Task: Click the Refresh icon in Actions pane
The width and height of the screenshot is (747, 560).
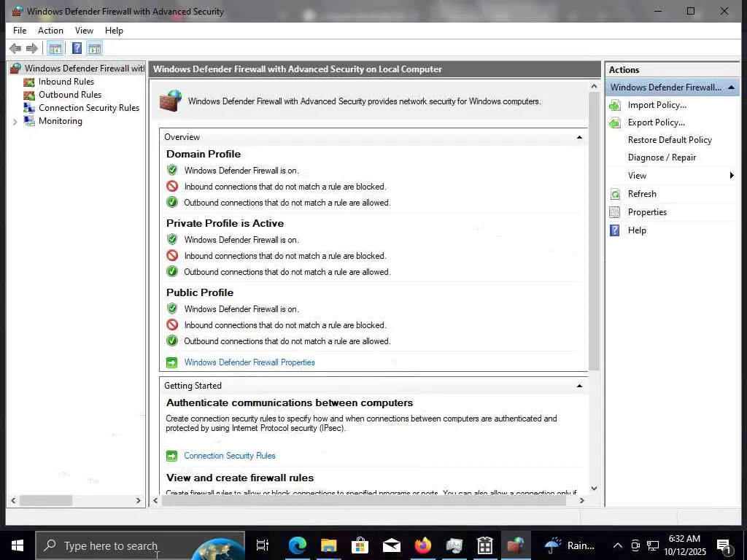Action: click(x=615, y=194)
